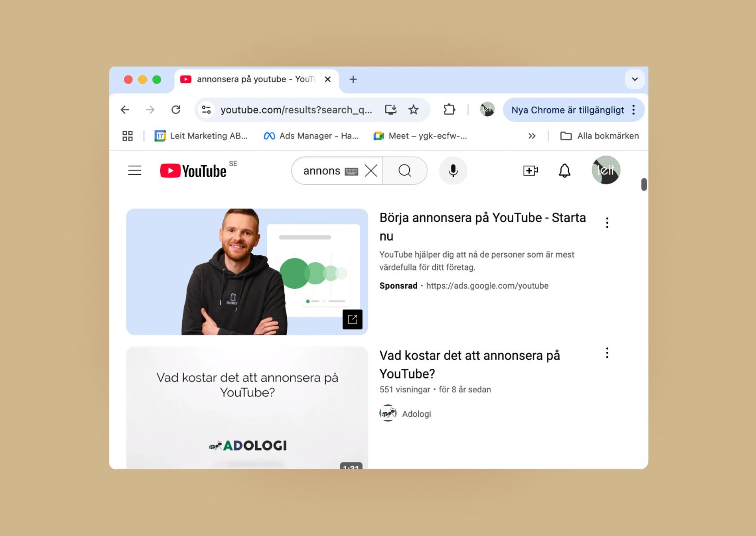Open the leit account avatar menu
This screenshot has height=536, width=756.
[x=606, y=170]
